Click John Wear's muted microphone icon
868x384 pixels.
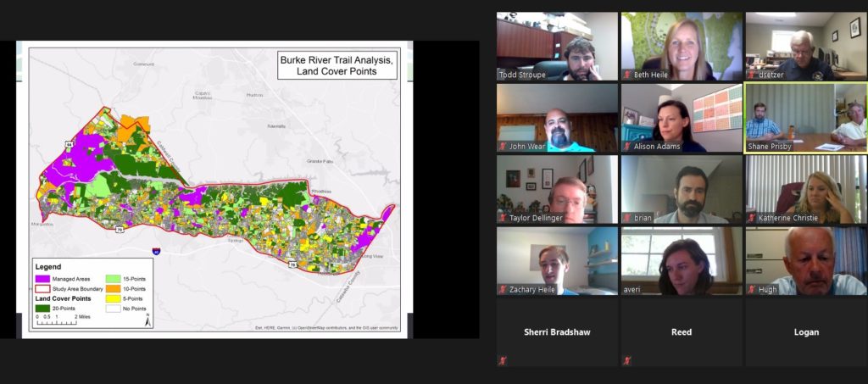[504, 146]
